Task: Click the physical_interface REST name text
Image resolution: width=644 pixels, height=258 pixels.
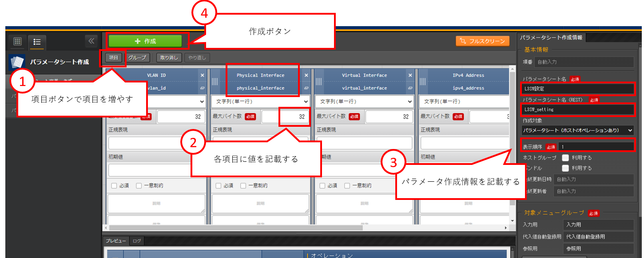Action: (x=260, y=88)
